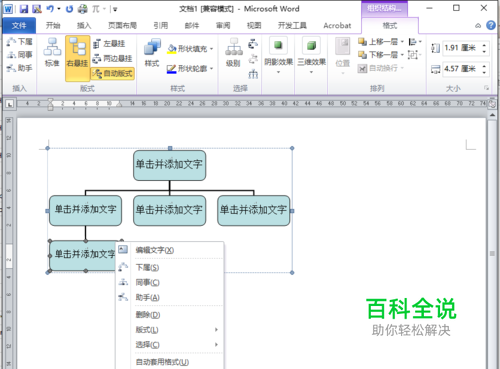Switch to the 开始 Home tab
Screen dimensions: 500x369
(x=53, y=25)
